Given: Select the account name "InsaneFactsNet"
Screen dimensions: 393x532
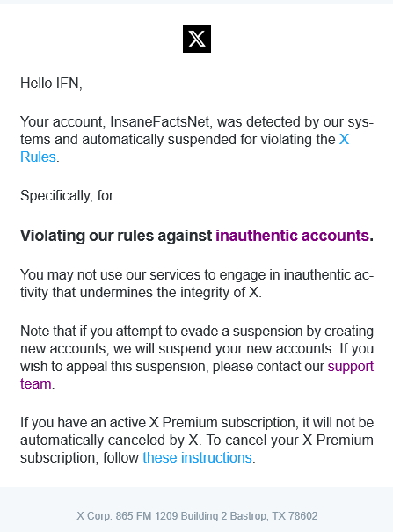Looking at the screenshot, I should pyautogui.click(x=159, y=122).
